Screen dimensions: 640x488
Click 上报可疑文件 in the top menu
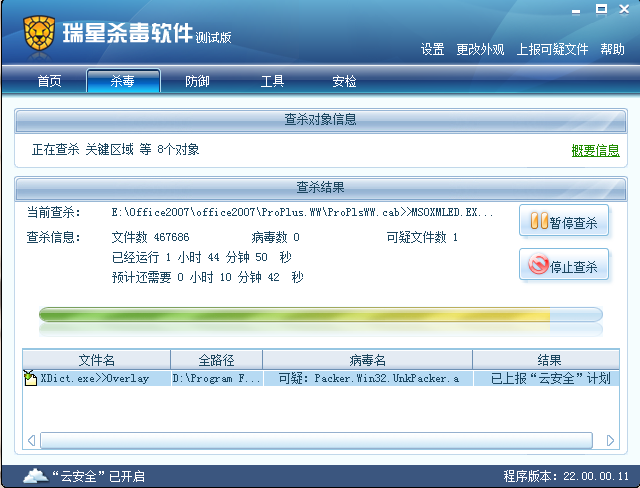(x=552, y=49)
